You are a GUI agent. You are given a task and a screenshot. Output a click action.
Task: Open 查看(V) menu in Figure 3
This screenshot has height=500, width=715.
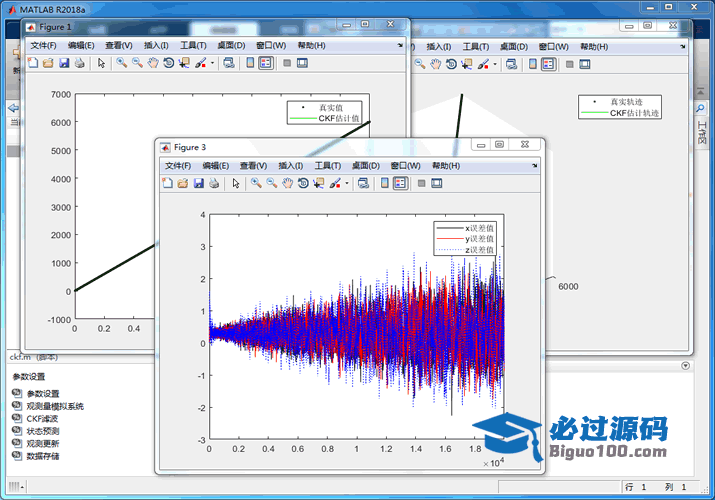pos(254,166)
